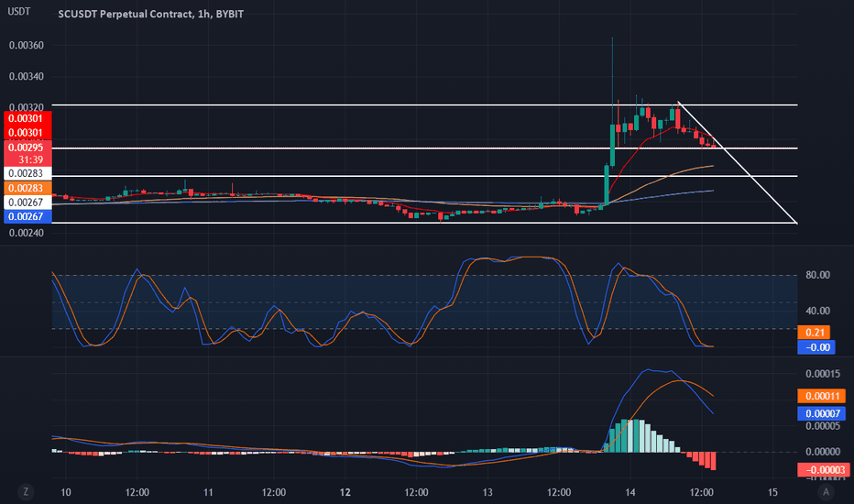
Task: Click the USDT currency label
Action: click(19, 11)
